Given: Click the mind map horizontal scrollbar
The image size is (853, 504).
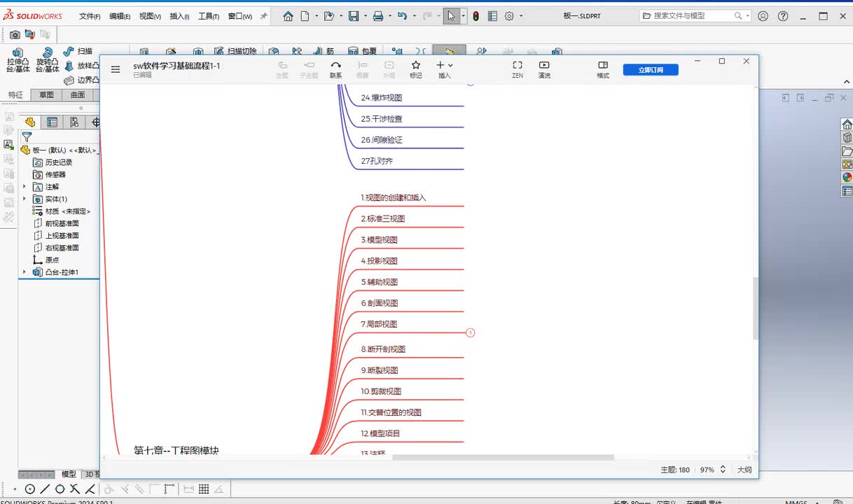Looking at the screenshot, I should pos(503,457).
